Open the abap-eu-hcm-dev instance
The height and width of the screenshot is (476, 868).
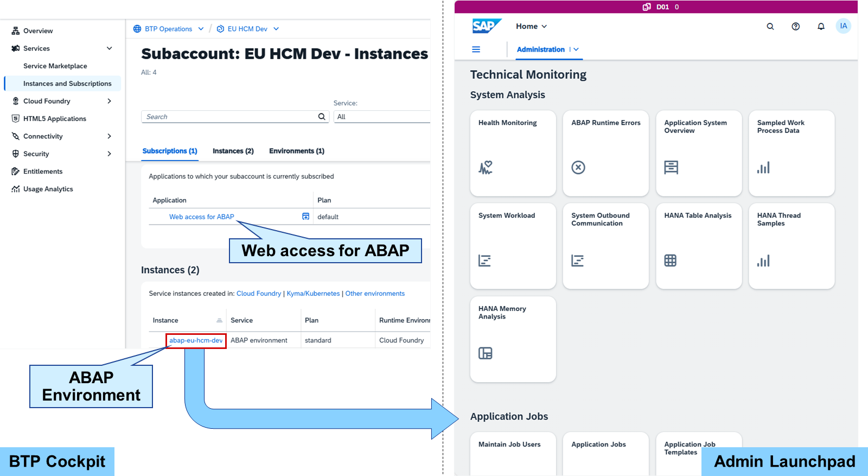[x=196, y=340]
